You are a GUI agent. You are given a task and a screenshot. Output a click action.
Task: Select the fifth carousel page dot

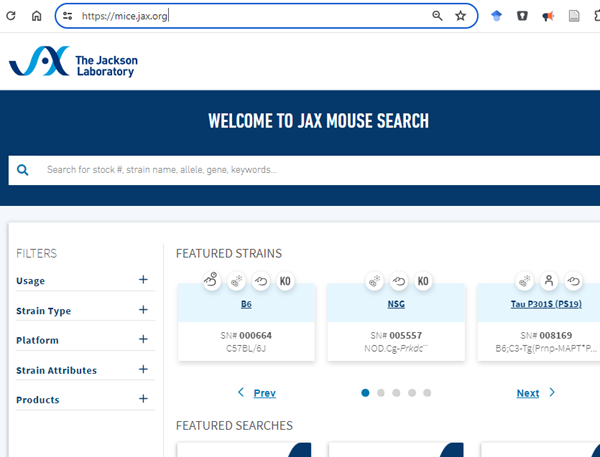coord(427,393)
